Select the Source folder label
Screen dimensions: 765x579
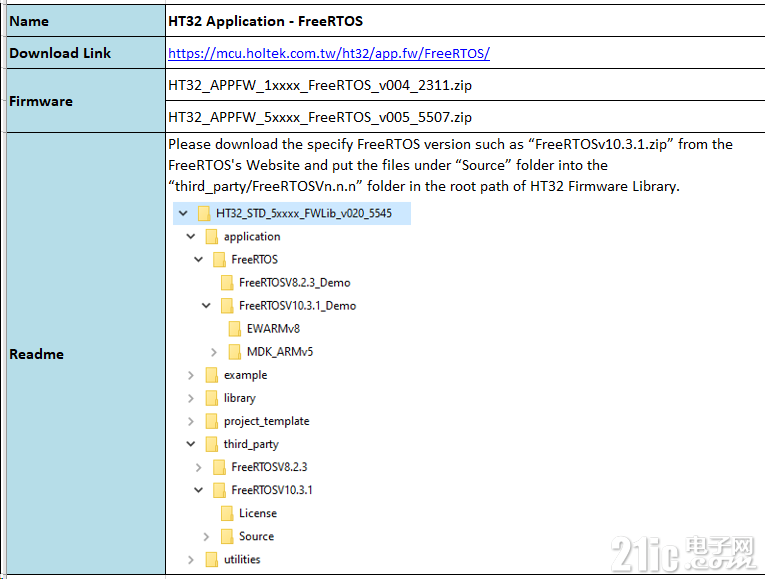(x=257, y=537)
